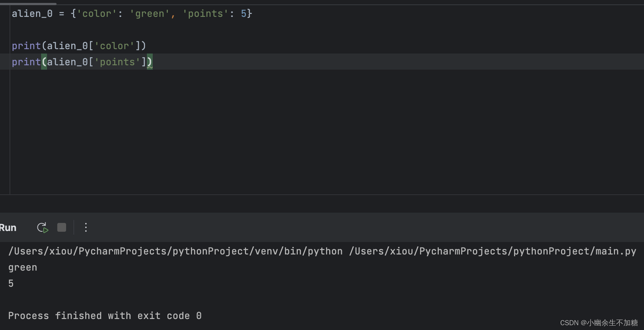
Task: Click the 'color' key in the dictionary definition
Action: click(97, 14)
